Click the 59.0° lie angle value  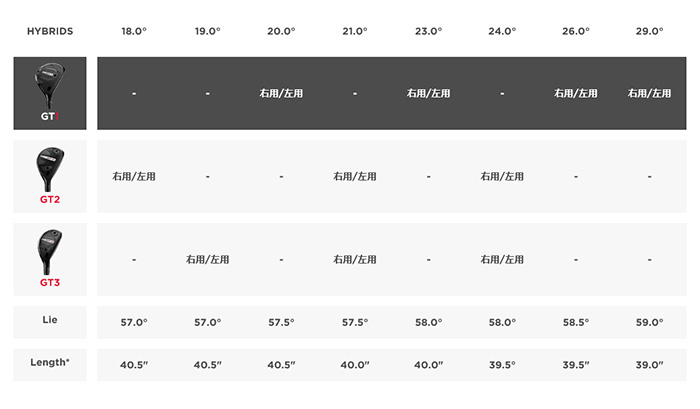tap(650, 322)
